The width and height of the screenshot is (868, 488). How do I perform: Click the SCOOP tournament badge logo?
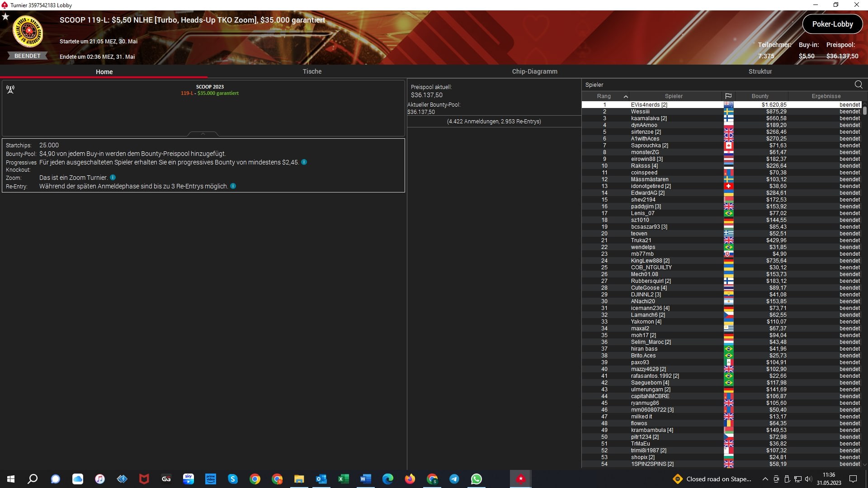coord(28,32)
